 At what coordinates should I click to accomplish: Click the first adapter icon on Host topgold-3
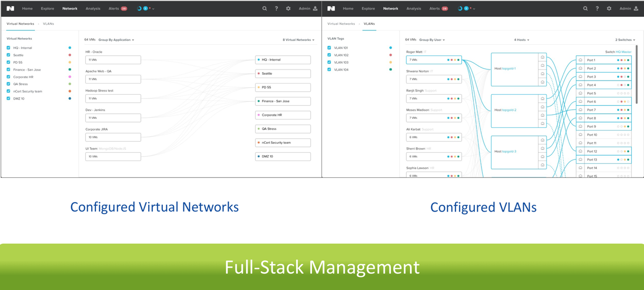tap(542, 140)
